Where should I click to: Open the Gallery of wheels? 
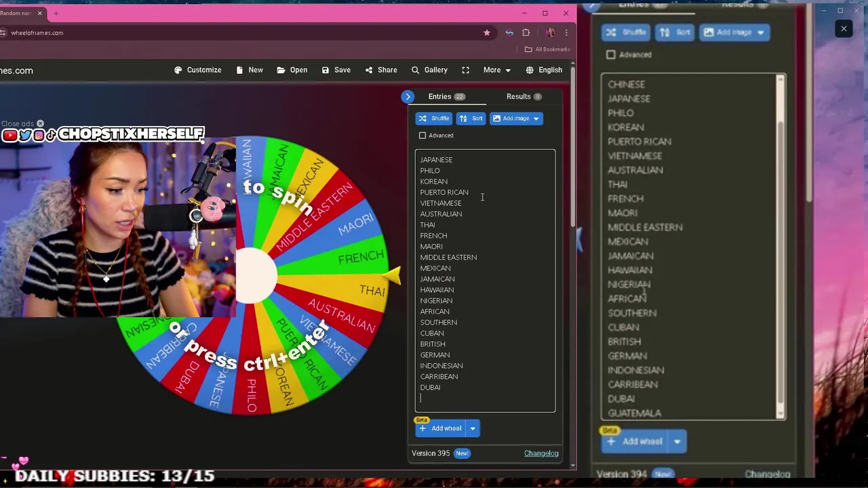coord(429,70)
